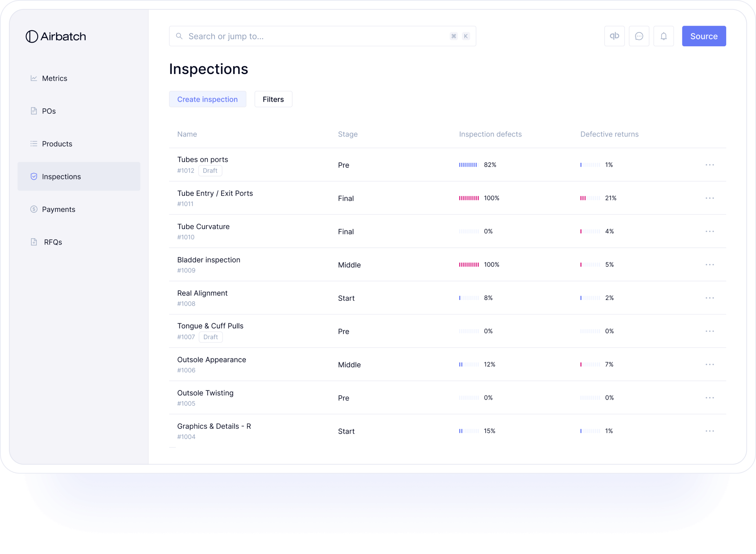The width and height of the screenshot is (756, 554).
Task: Click the 82% inspection defects bar
Action: tap(468, 165)
